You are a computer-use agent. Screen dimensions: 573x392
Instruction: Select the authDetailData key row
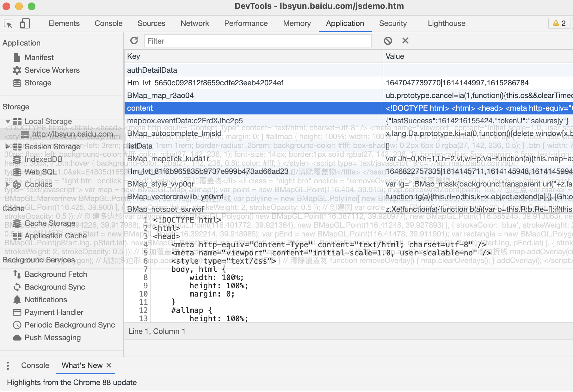[253, 70]
